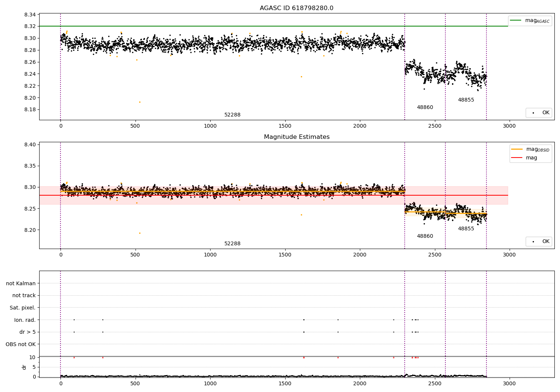Click the '48855' obsid label in the top plot

pos(466,100)
